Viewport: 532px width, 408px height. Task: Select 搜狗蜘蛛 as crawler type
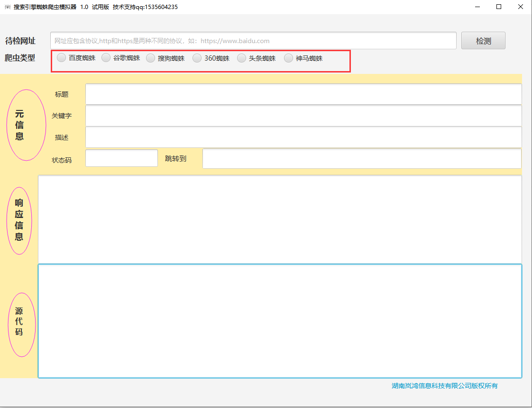[x=150, y=58]
